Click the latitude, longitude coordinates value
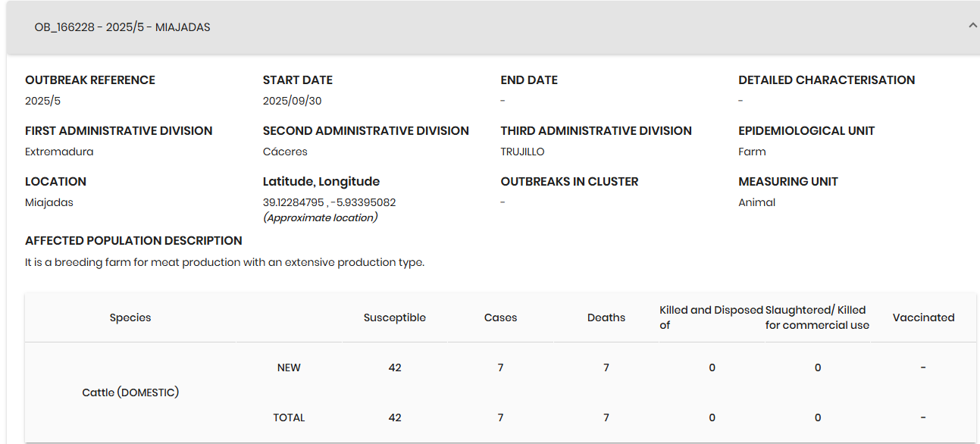This screenshot has width=980, height=444. click(329, 202)
